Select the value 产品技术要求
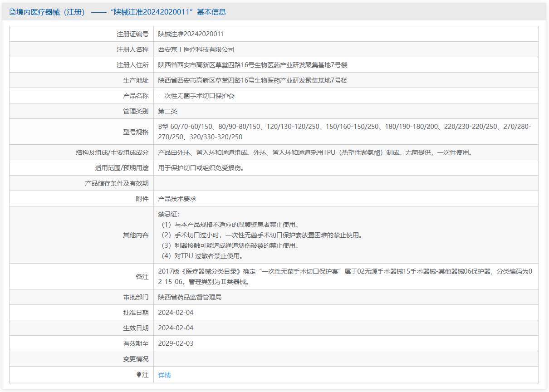 click(177, 199)
